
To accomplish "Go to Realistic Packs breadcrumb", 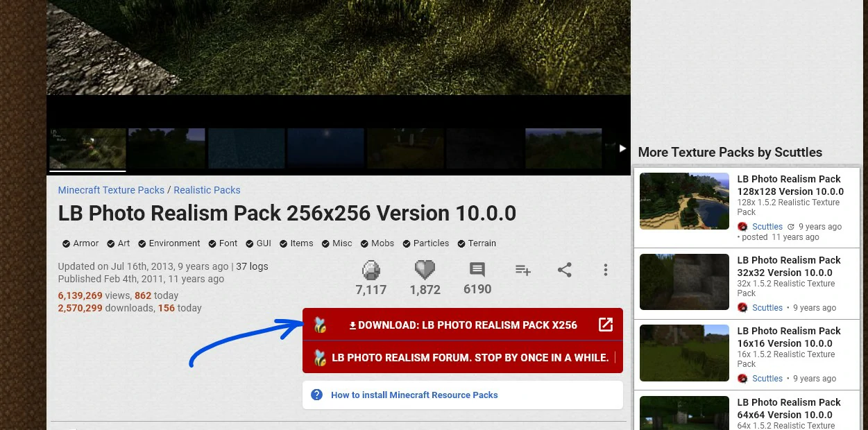I will tap(207, 190).
